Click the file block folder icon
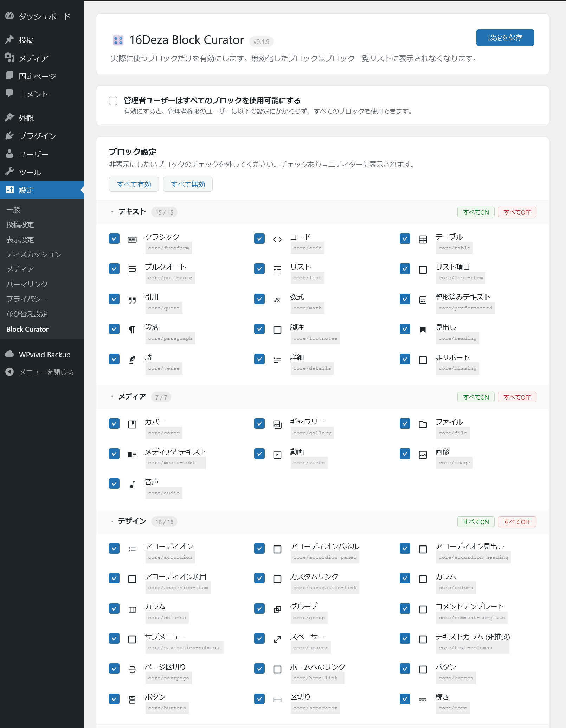This screenshot has width=566, height=728. (x=423, y=424)
